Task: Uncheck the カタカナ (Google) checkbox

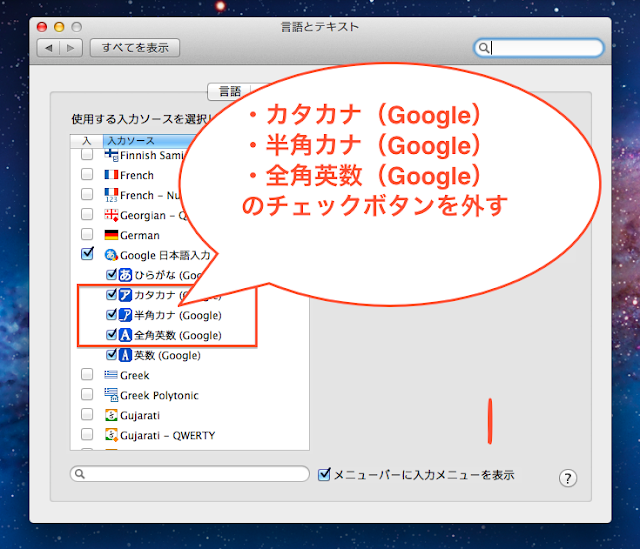Action: pyautogui.click(x=111, y=294)
